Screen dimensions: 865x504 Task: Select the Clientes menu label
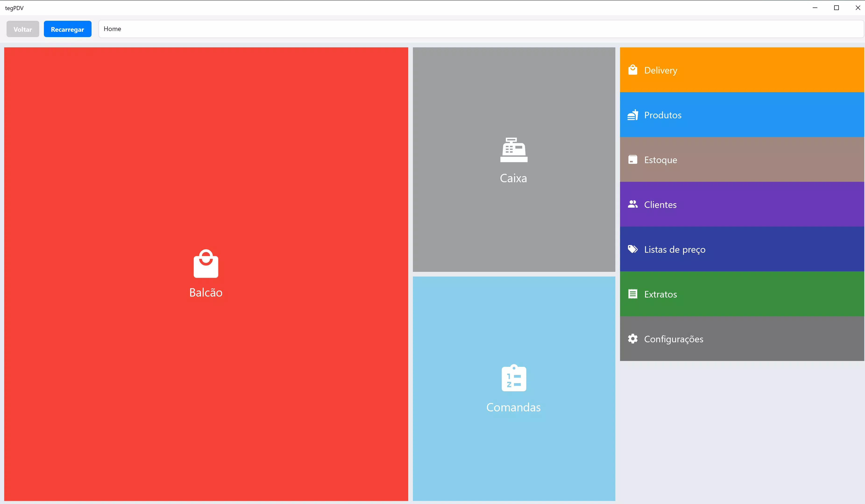coord(660,205)
